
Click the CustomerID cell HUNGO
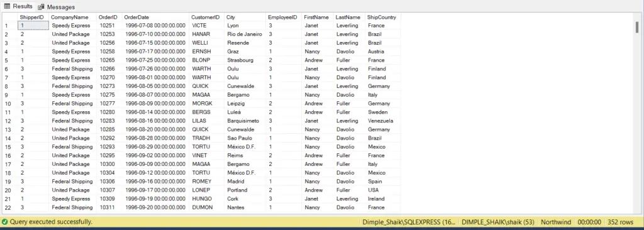tap(206, 199)
